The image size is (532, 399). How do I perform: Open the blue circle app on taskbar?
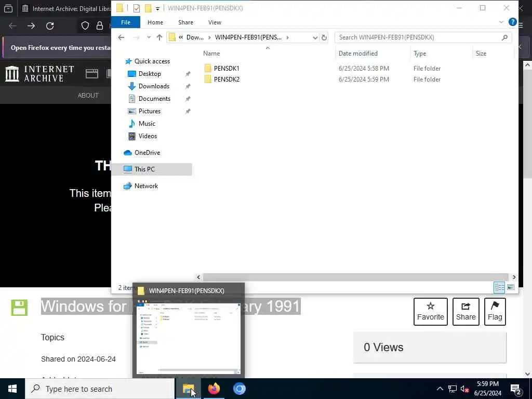click(x=239, y=389)
